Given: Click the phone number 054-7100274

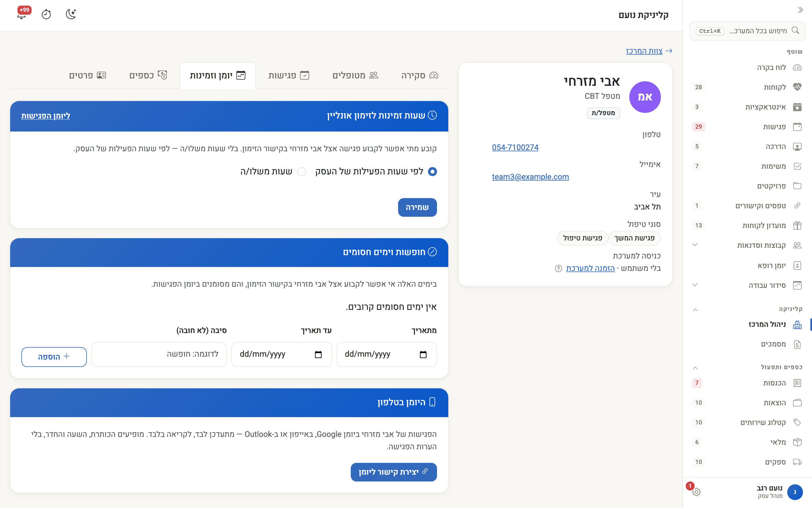Looking at the screenshot, I should coord(515,148).
